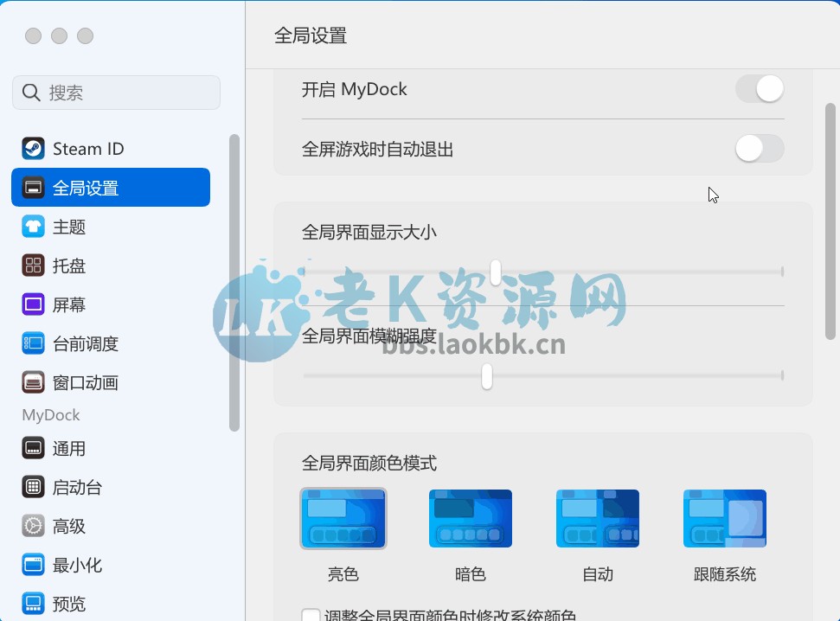Select the 亮色 color mode thumbnail
Image resolution: width=840 pixels, height=621 pixels.
[343, 518]
